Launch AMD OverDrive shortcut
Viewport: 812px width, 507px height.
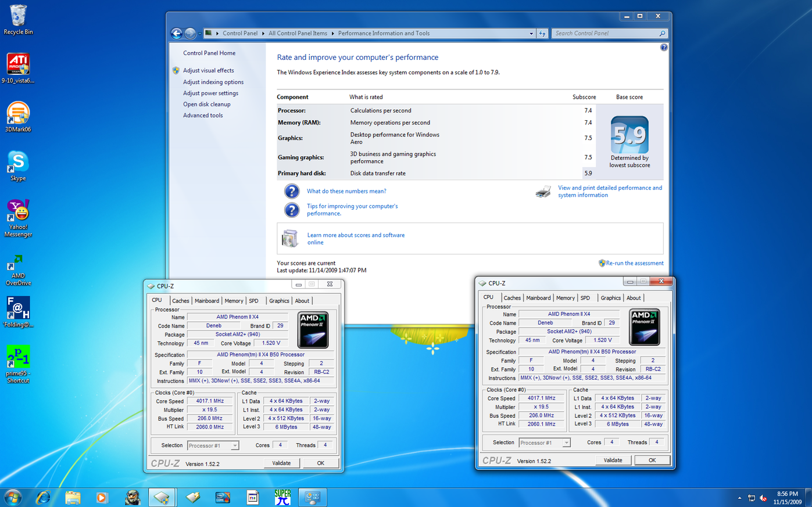(x=18, y=270)
